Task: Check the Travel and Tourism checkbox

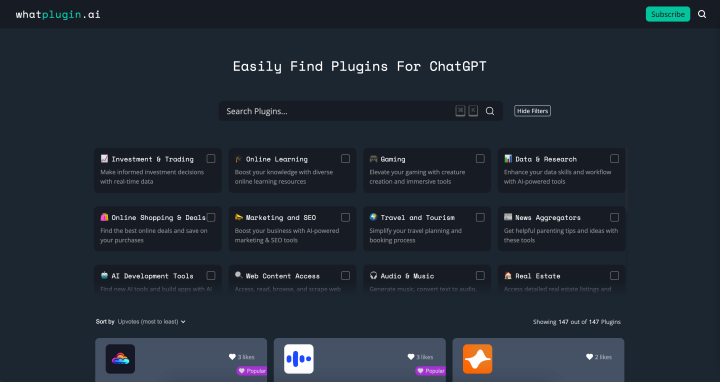Action: point(480,217)
